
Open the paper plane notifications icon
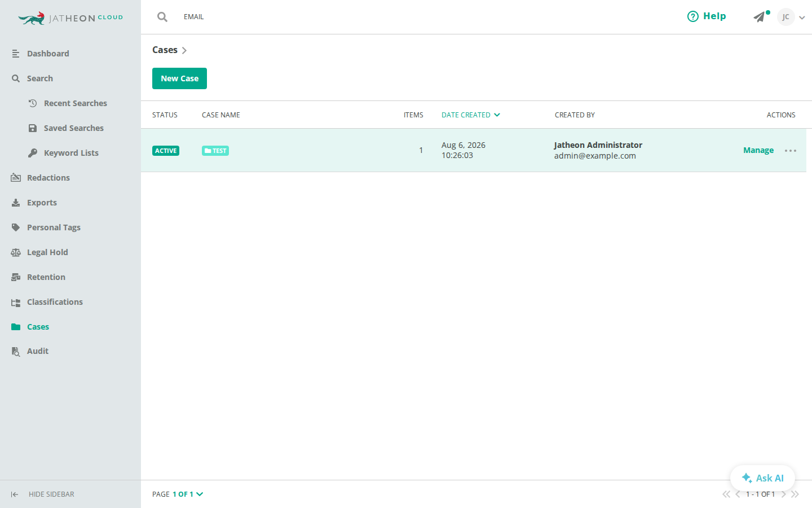tap(760, 17)
